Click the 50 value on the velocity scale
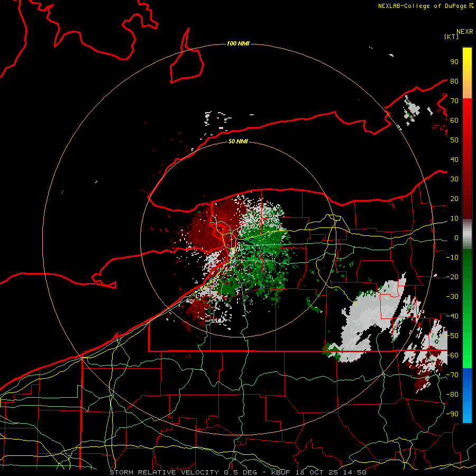 point(454,140)
